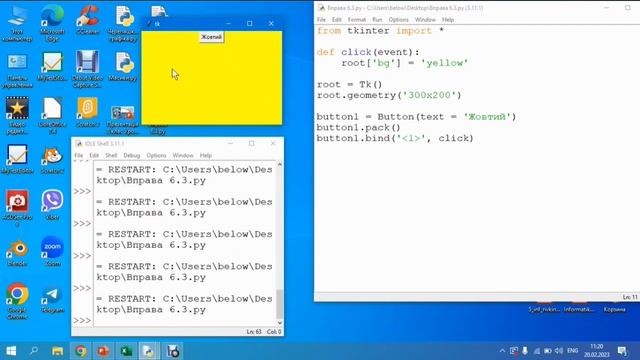The width and height of the screenshot is (640, 360).
Task: Open Help menu in the IDLE editor window
Action: [448, 20]
